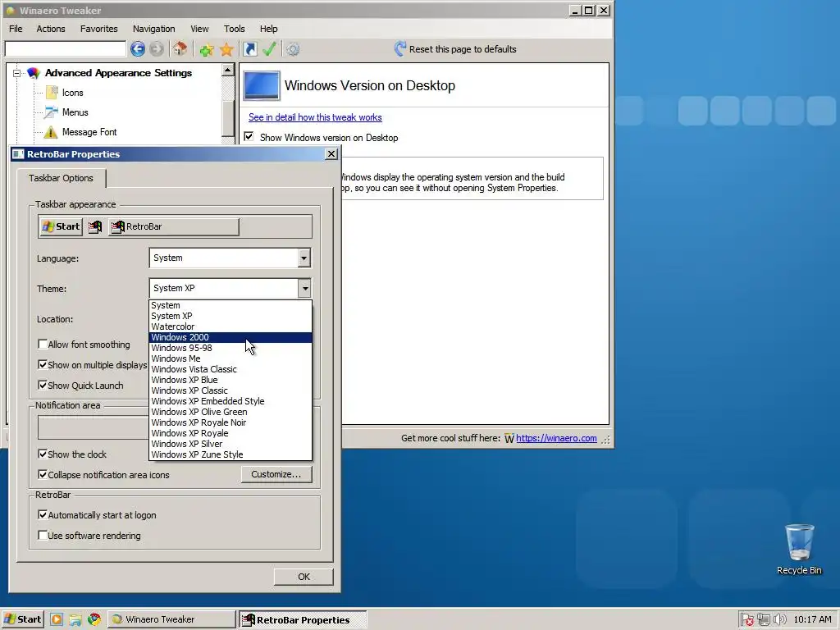This screenshot has height=630, width=840.
Task: Open the Chrome quick launch icon
Action: click(x=94, y=619)
